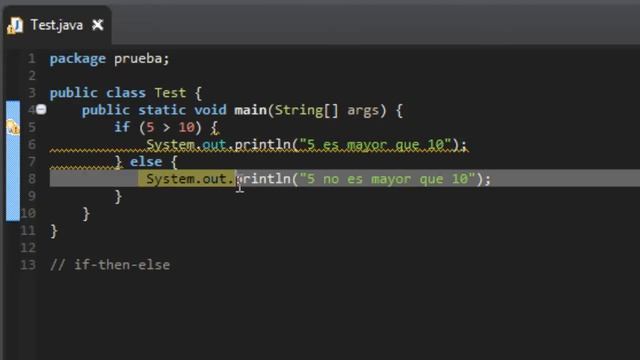Select the Test.java editor tab
The image size is (640, 360).
pos(56,25)
